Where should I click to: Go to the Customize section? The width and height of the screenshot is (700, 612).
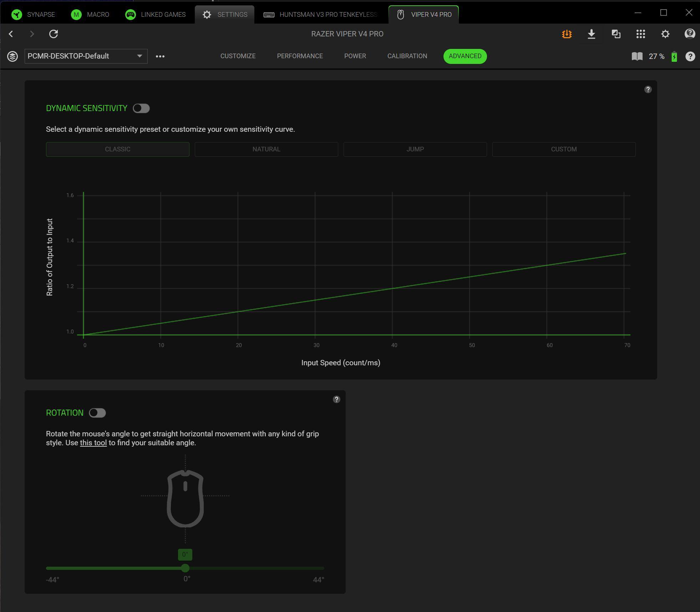point(238,56)
